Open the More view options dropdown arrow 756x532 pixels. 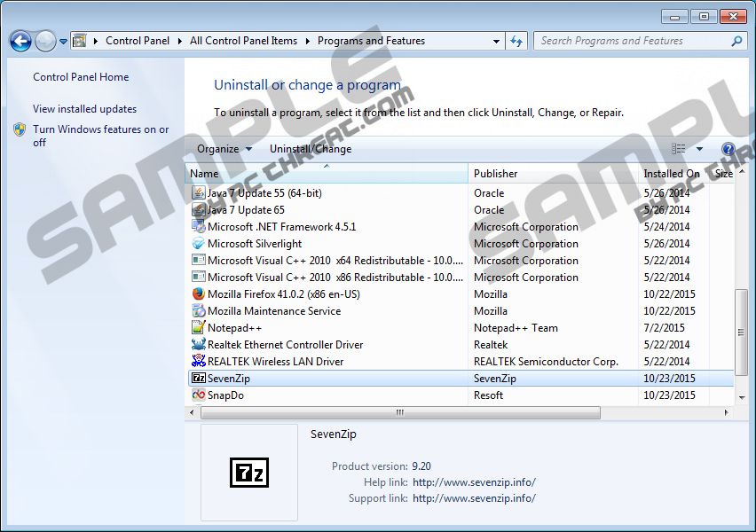pyautogui.click(x=699, y=149)
